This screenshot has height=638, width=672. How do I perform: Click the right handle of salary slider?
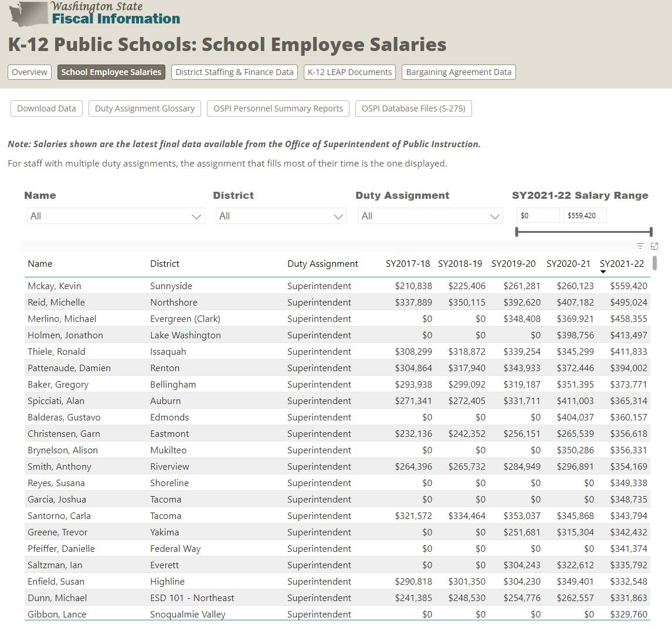tap(651, 232)
